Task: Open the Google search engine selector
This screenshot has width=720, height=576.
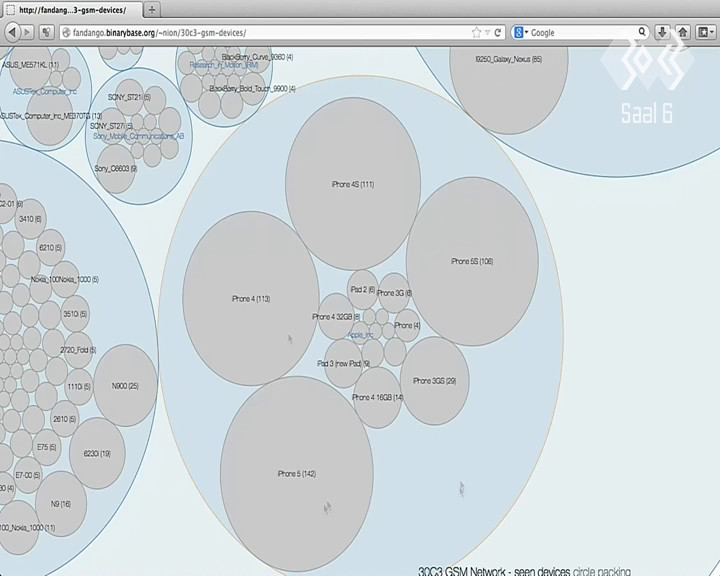Action: [521, 33]
